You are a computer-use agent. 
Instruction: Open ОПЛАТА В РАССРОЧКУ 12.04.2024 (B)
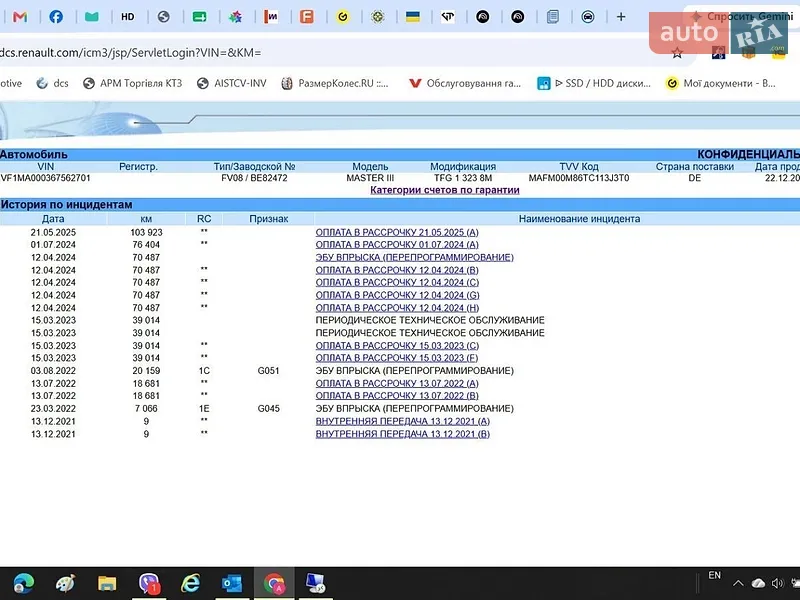(397, 270)
